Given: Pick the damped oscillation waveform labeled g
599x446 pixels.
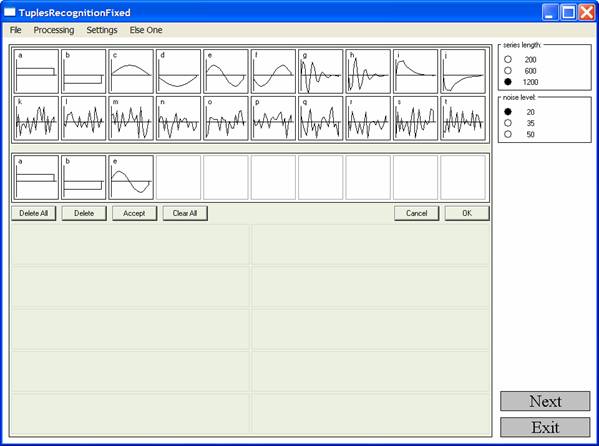Looking at the screenshot, I should pyautogui.click(x=321, y=71).
